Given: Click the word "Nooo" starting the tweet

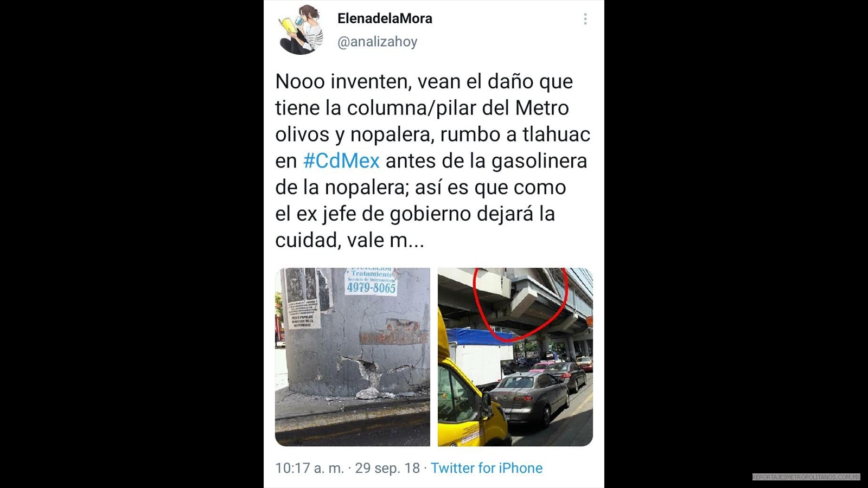Looking at the screenshot, I should point(300,82).
